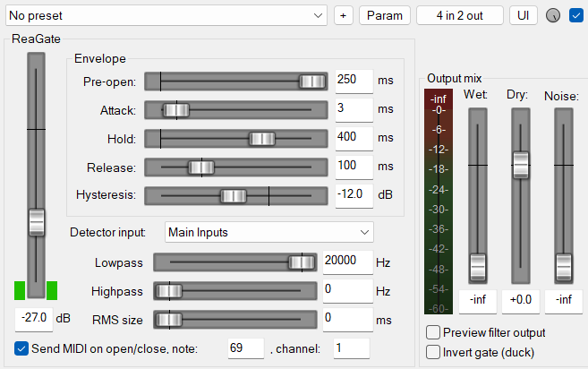The width and height of the screenshot is (588, 369).
Task: Enable Invert gate (duck) checkbox
Action: coord(433,353)
